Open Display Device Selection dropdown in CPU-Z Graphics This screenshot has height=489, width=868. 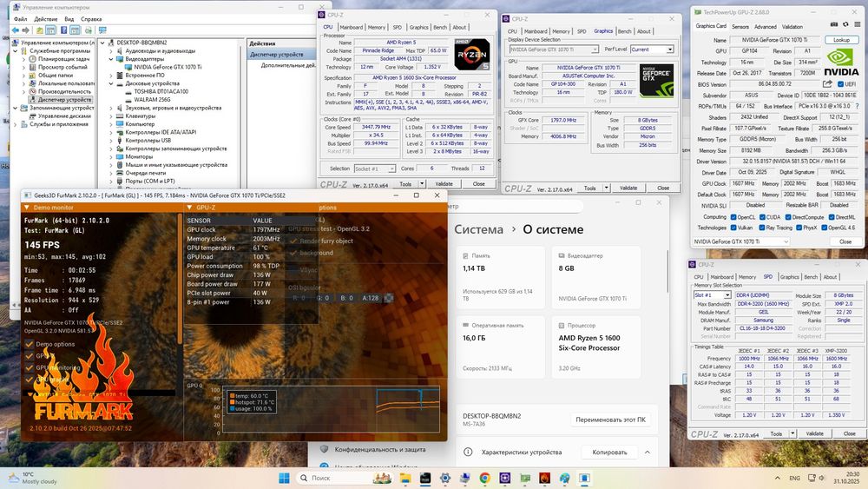tap(554, 50)
